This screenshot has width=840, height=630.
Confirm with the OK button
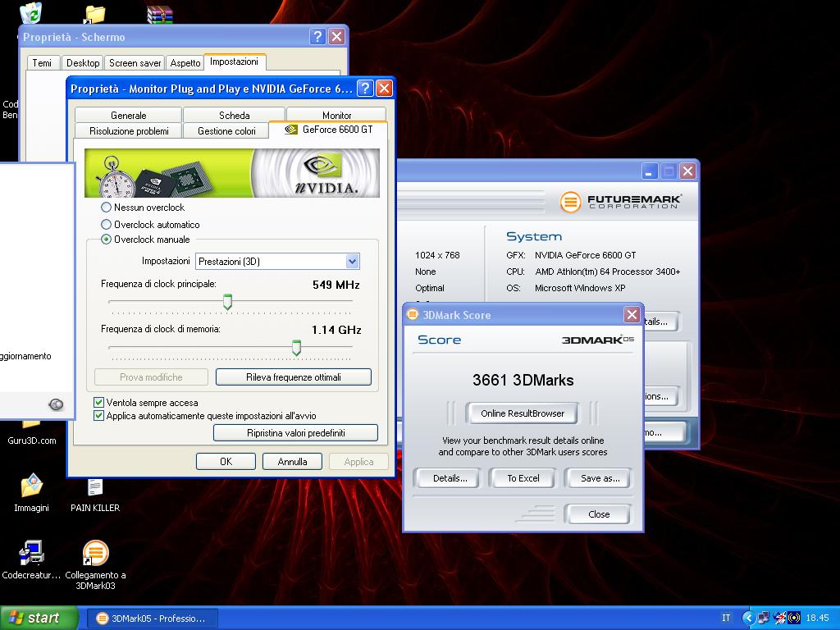pos(226,461)
